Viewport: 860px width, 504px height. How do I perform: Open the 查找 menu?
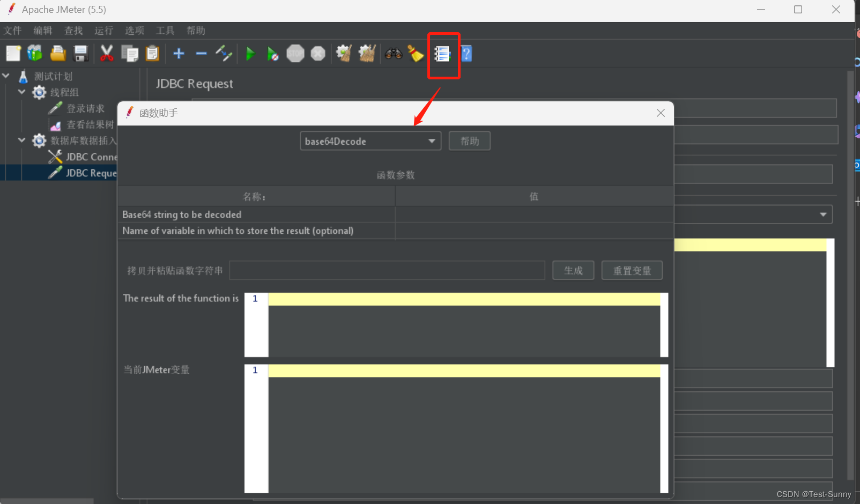[73, 31]
